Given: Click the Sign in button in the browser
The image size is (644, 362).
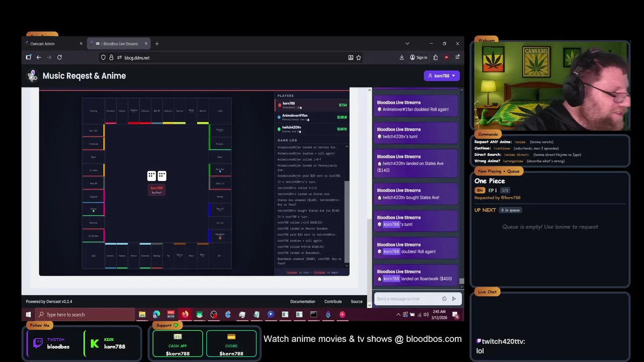Looking at the screenshot, I should 419,57.
